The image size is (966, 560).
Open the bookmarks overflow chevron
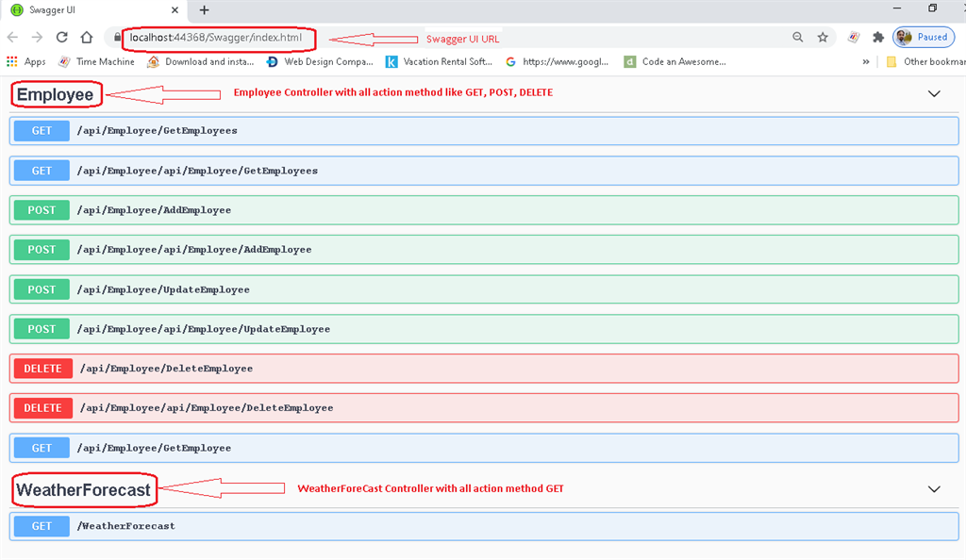click(864, 61)
